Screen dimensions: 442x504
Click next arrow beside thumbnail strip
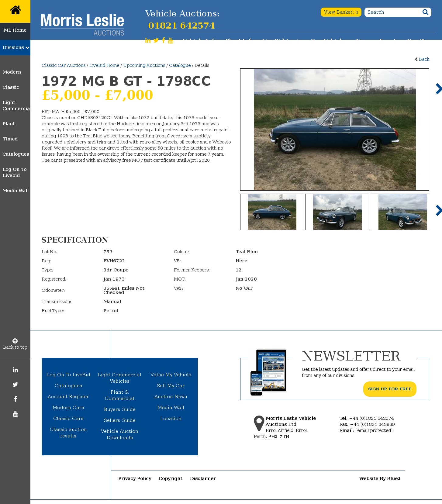pyautogui.click(x=439, y=210)
